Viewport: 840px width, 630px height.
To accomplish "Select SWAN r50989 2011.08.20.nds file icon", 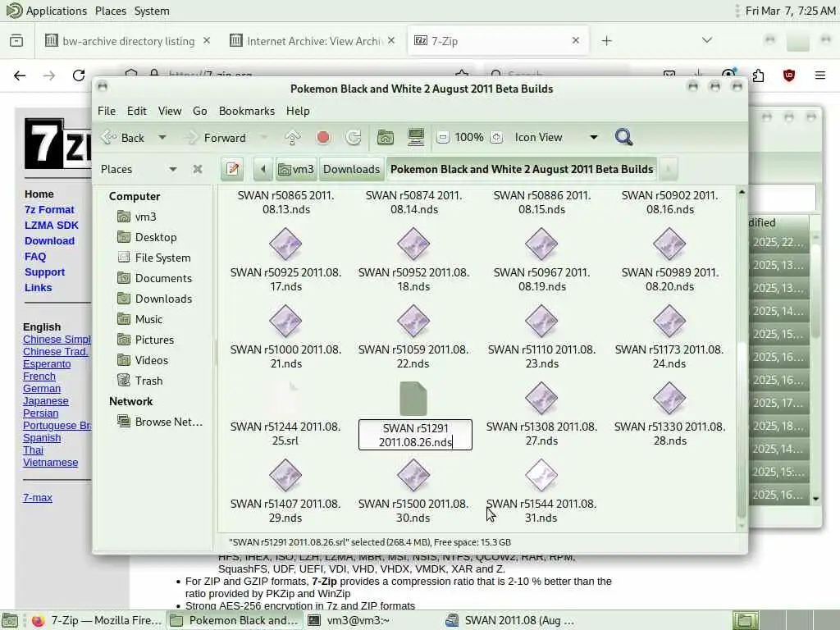I will point(669,244).
